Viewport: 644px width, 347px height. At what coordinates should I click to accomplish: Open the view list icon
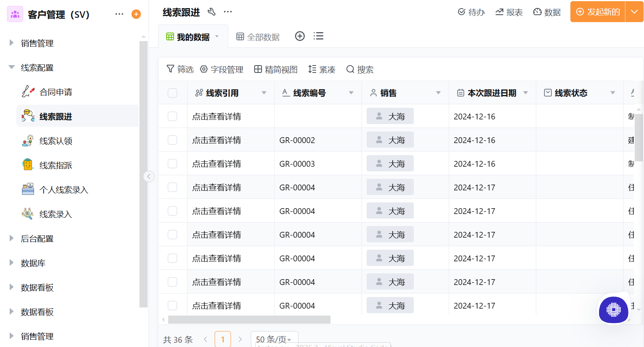click(x=319, y=36)
